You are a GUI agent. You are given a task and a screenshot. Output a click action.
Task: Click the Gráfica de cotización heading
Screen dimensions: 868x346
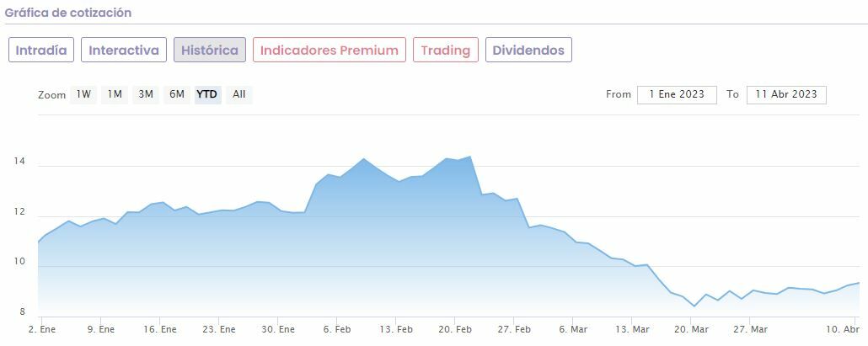pyautogui.click(x=68, y=13)
